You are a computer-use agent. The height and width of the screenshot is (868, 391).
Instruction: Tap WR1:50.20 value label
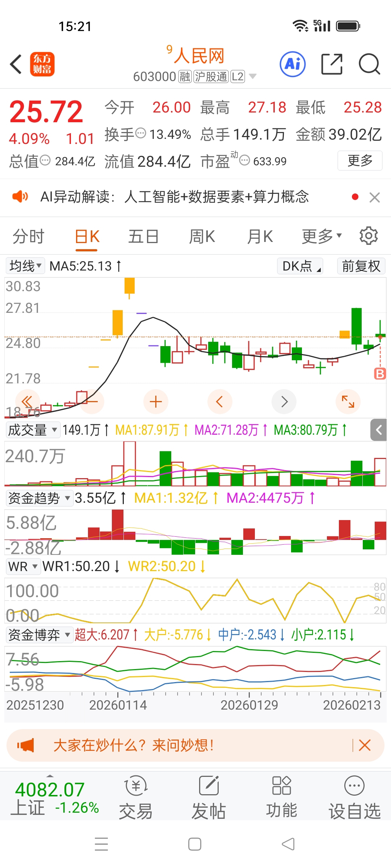pyautogui.click(x=81, y=566)
